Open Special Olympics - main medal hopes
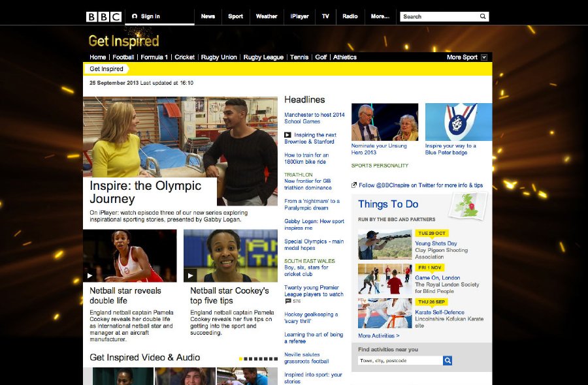This screenshot has width=588, height=385. 314,245
